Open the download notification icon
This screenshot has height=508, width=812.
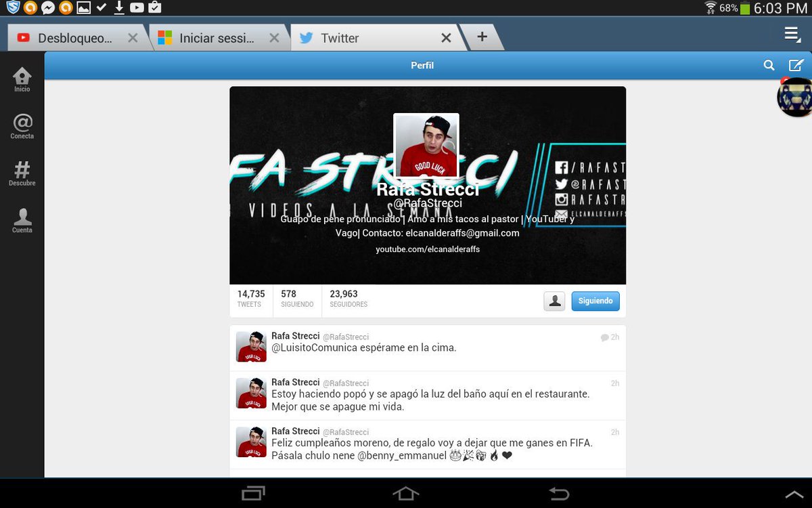(119, 8)
